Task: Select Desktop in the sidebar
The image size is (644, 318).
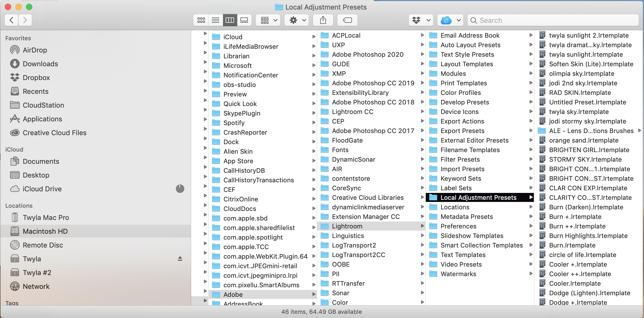Action: tap(36, 175)
